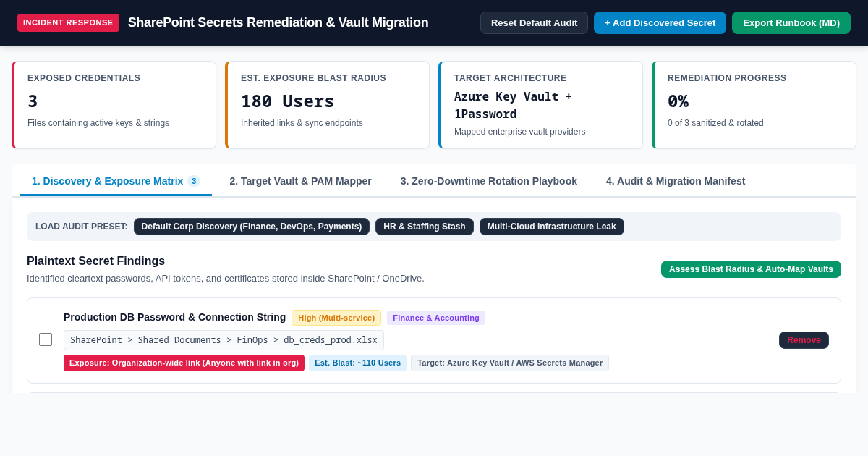
Task: Remove the Production DB Password finding
Action: coord(804,340)
